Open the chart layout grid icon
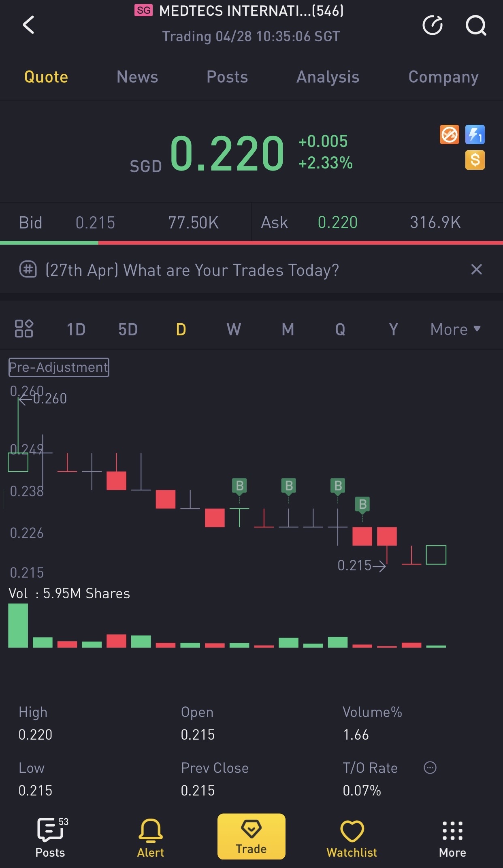Viewport: 503px width, 868px height. coord(24,328)
